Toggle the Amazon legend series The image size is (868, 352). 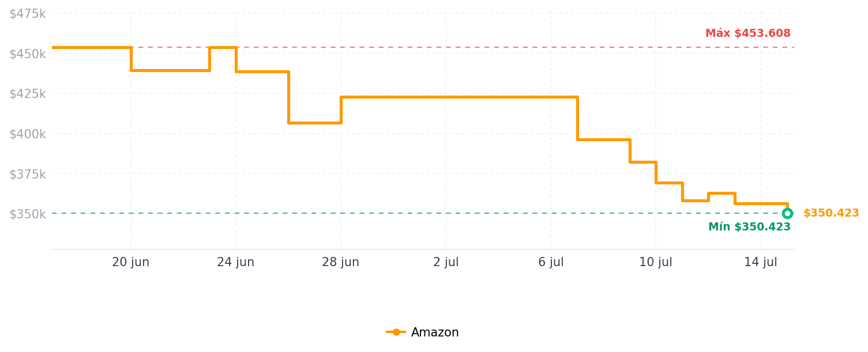[x=422, y=332]
